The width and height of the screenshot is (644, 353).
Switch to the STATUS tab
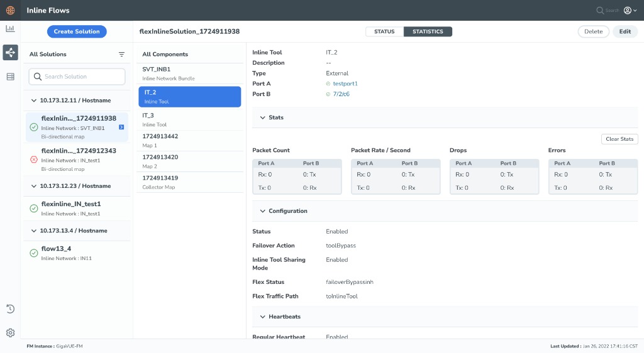pyautogui.click(x=384, y=31)
